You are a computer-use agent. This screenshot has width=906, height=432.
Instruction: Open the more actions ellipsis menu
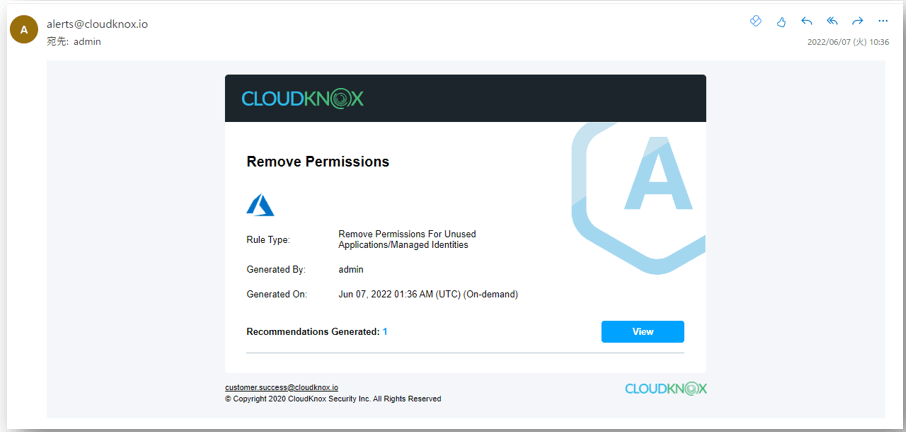[x=882, y=21]
